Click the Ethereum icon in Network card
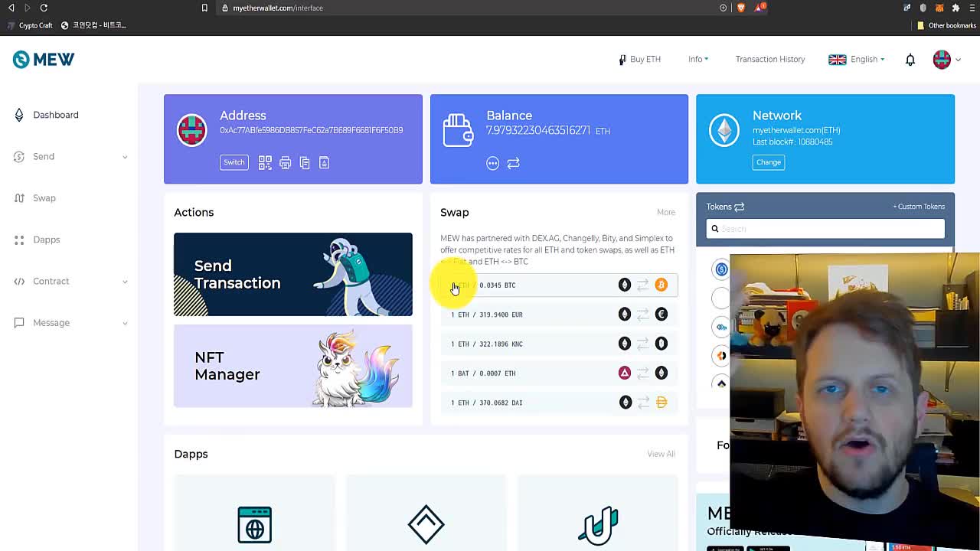980x551 pixels. [724, 130]
